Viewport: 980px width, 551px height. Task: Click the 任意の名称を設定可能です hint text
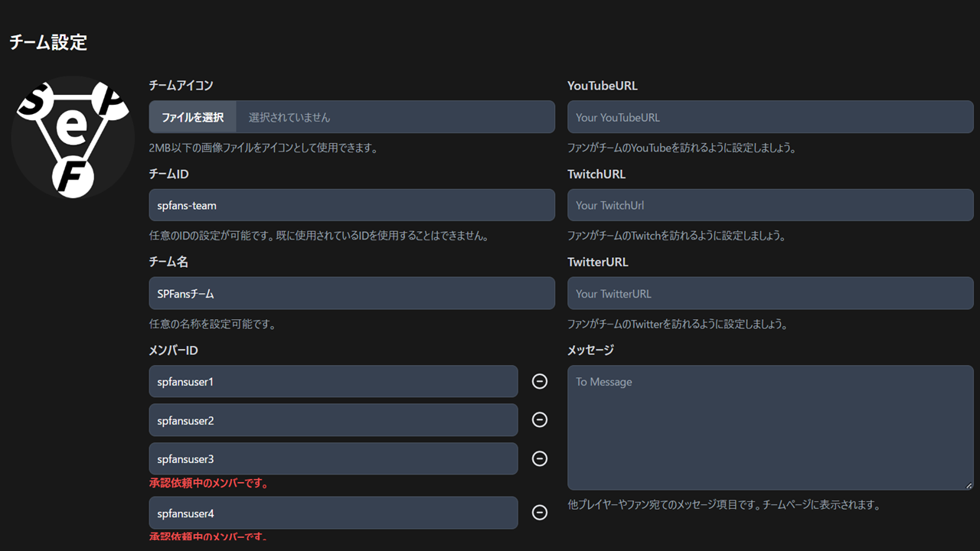click(212, 324)
